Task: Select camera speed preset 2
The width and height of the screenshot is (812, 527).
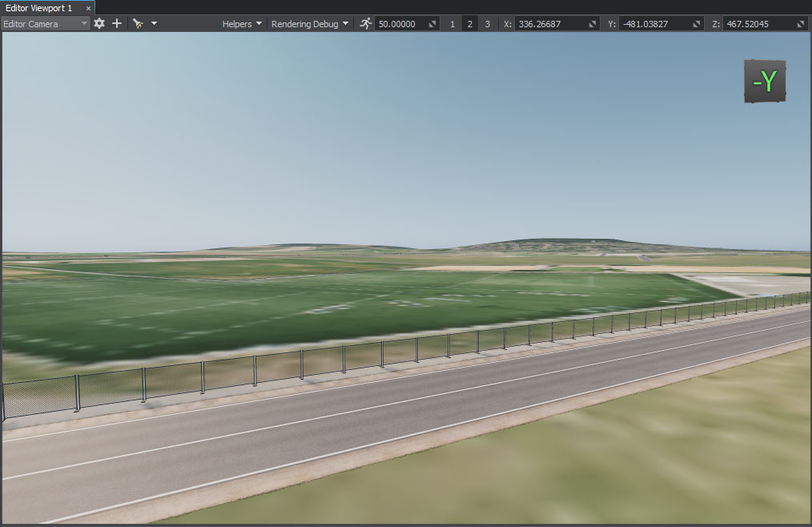Action: (470, 24)
